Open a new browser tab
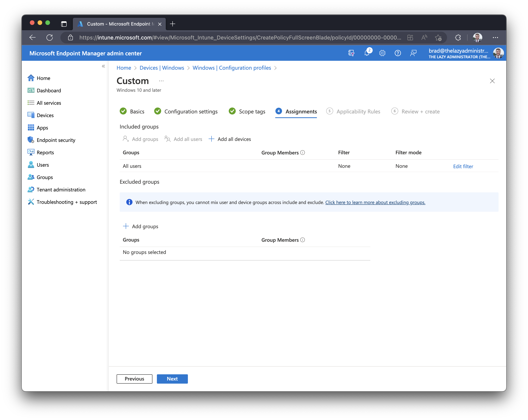Image resolution: width=528 pixels, height=420 pixels. pyautogui.click(x=173, y=24)
